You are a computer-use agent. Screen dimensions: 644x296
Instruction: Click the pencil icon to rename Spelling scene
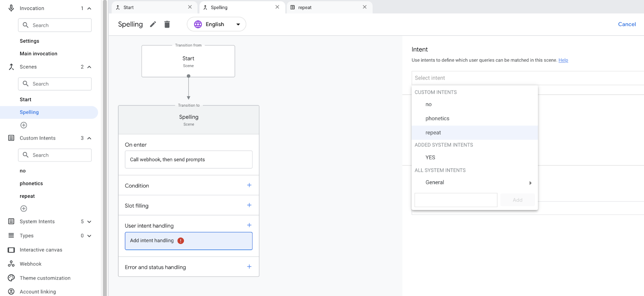pos(153,25)
